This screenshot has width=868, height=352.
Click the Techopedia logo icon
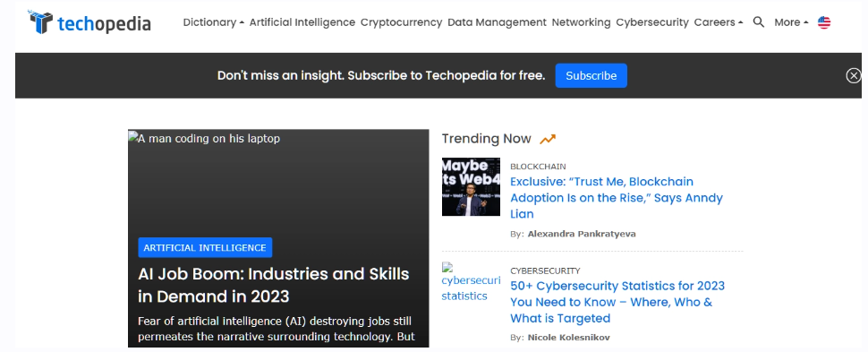pos(40,21)
